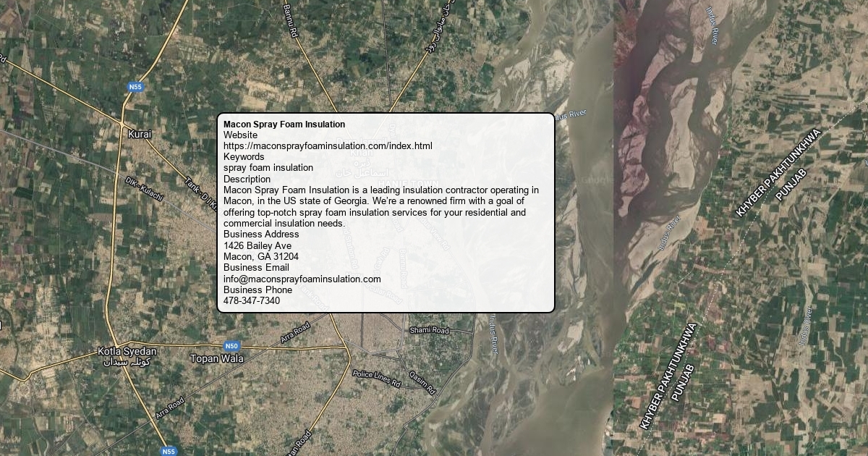Click the Macon, GA 31204 address line

tap(261, 257)
